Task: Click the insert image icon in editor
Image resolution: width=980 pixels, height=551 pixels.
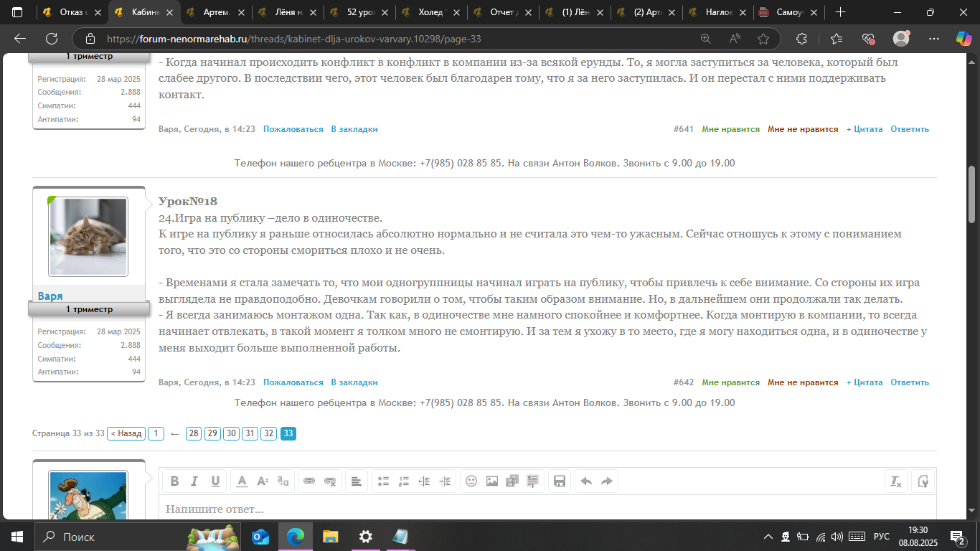Action: [x=492, y=481]
